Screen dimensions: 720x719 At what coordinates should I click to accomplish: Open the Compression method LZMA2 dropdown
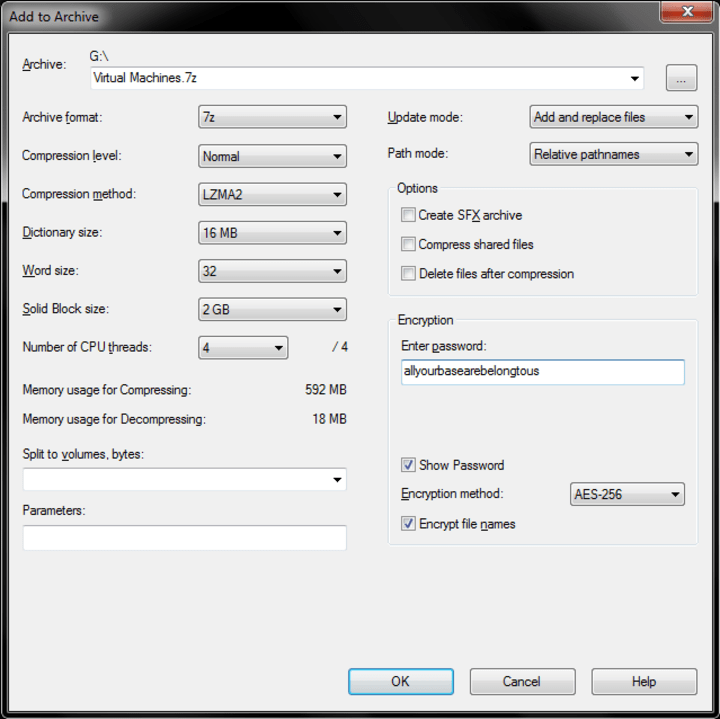pos(272,194)
